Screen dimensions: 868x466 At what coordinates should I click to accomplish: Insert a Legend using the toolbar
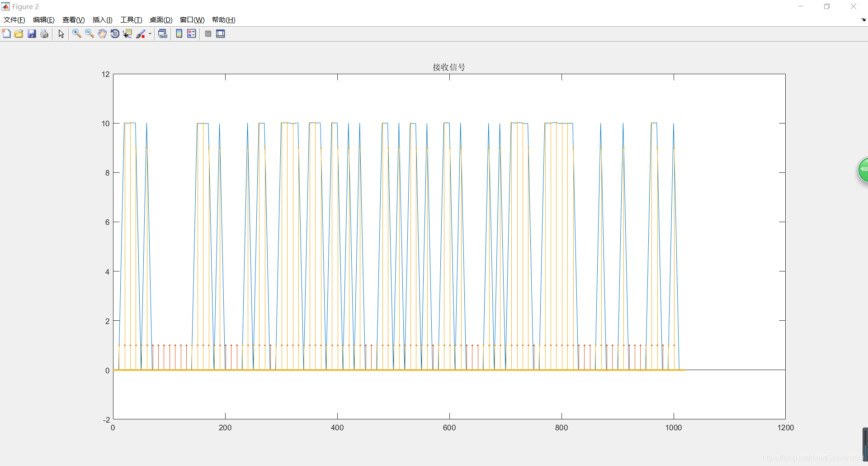tap(192, 34)
